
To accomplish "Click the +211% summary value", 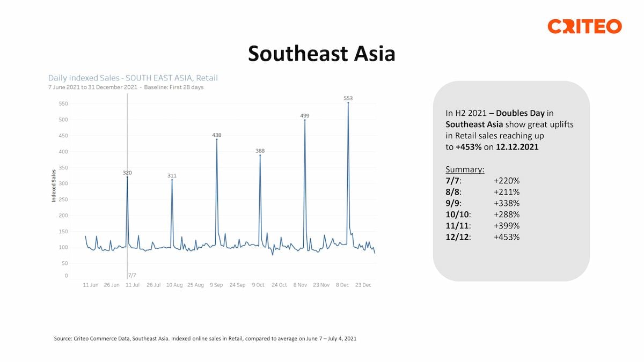I will [x=507, y=192].
